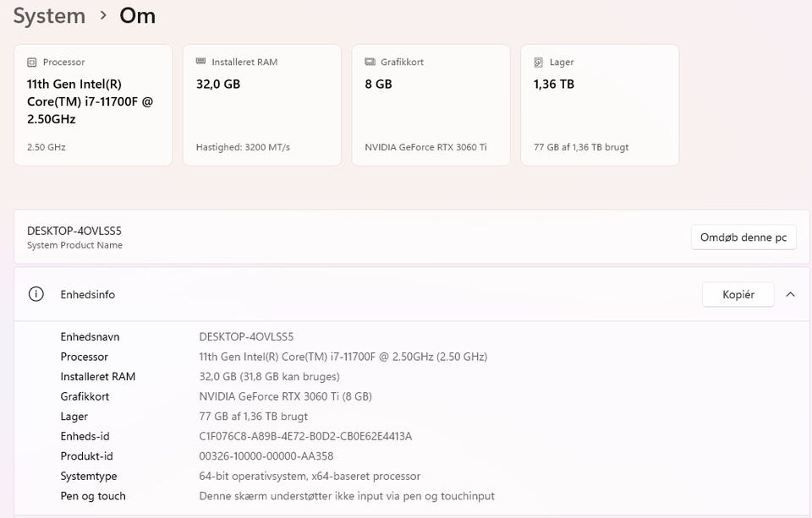Viewport: 812px width, 518px height.
Task: Click the "2.50 GHz" caption in Processor card
Action: click(x=46, y=147)
